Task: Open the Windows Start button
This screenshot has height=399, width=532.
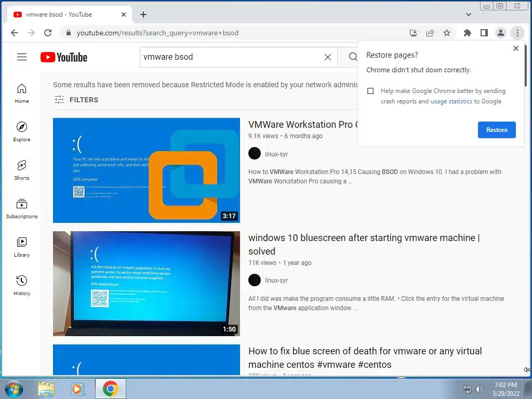Action: point(13,389)
